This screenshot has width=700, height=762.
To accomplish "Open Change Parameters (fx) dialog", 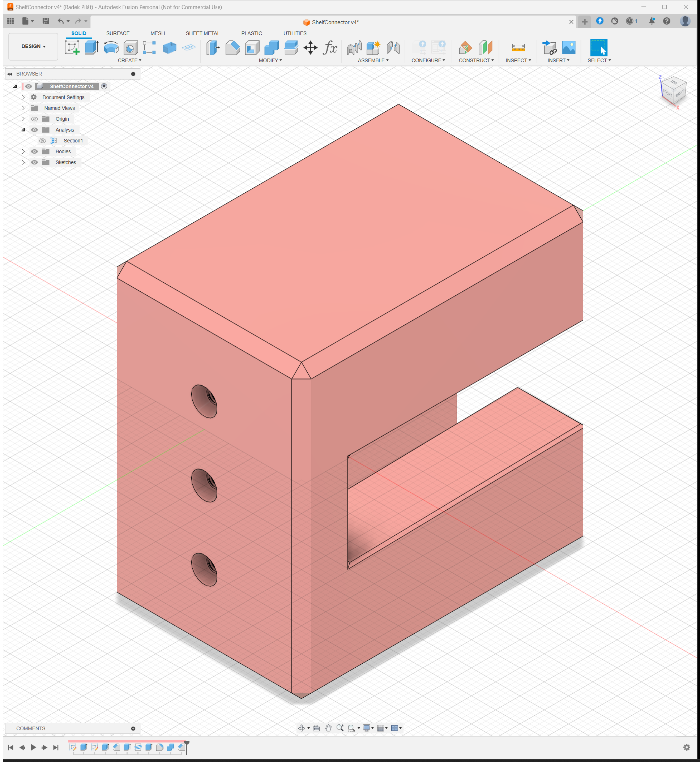I will tap(330, 48).
